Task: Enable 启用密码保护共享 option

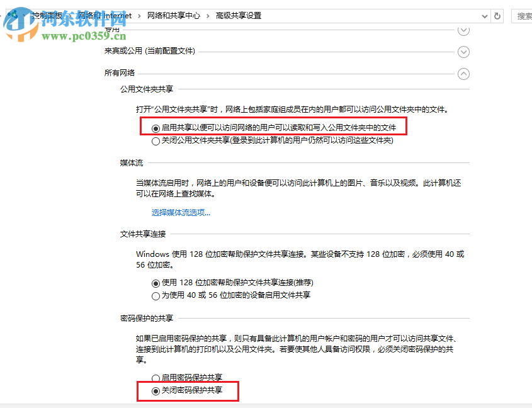Action: pos(156,378)
